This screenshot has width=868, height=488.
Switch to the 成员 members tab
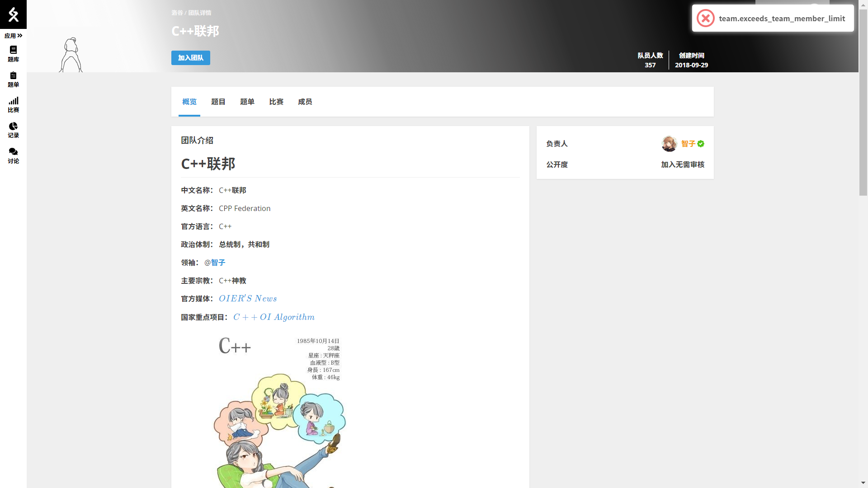pyautogui.click(x=305, y=102)
